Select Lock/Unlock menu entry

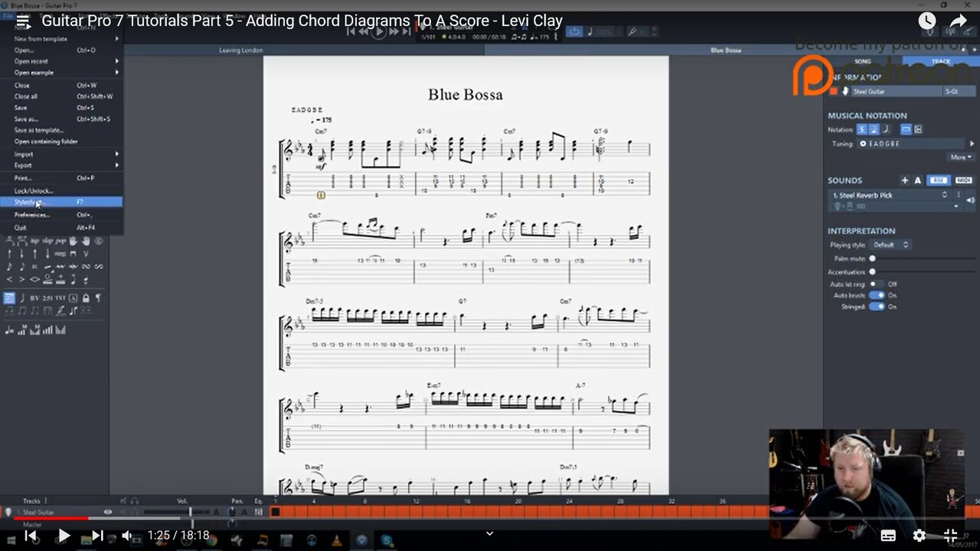[x=61, y=191]
